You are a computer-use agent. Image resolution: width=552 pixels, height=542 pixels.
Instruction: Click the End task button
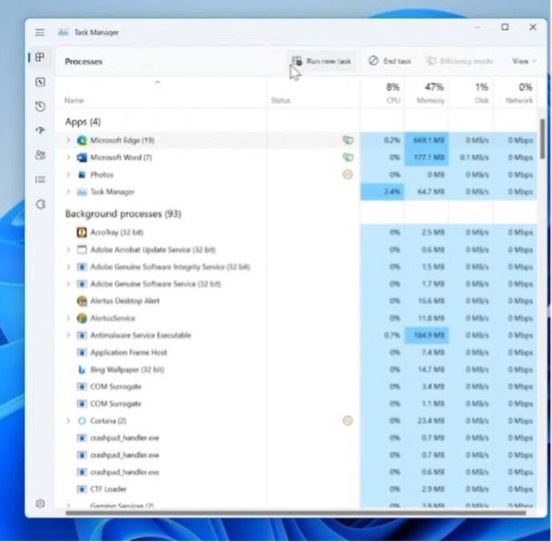coord(390,61)
